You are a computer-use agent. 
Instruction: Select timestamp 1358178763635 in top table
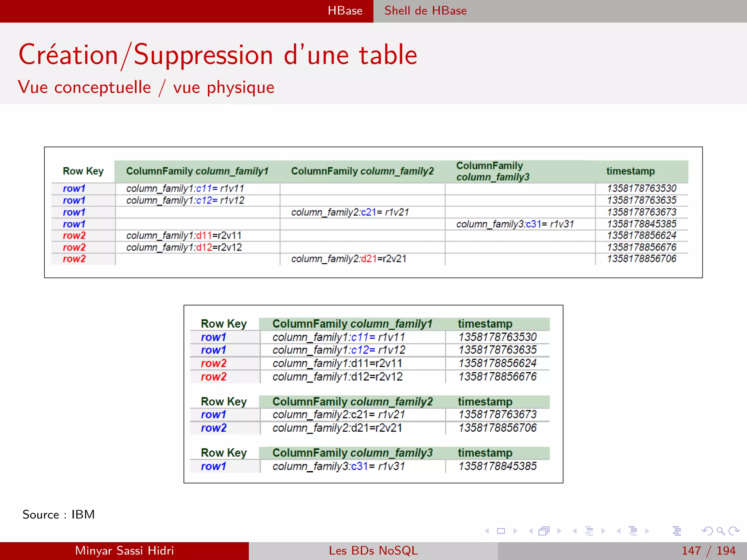coord(642,200)
